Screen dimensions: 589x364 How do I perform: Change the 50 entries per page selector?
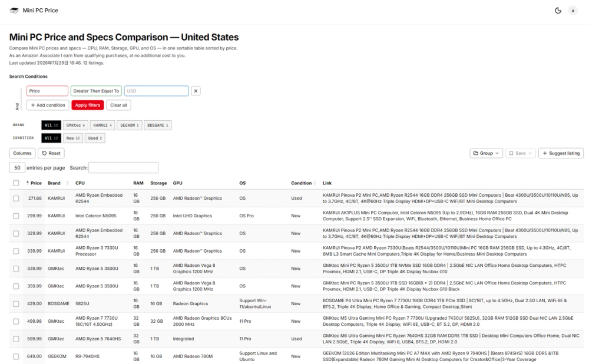(x=17, y=167)
